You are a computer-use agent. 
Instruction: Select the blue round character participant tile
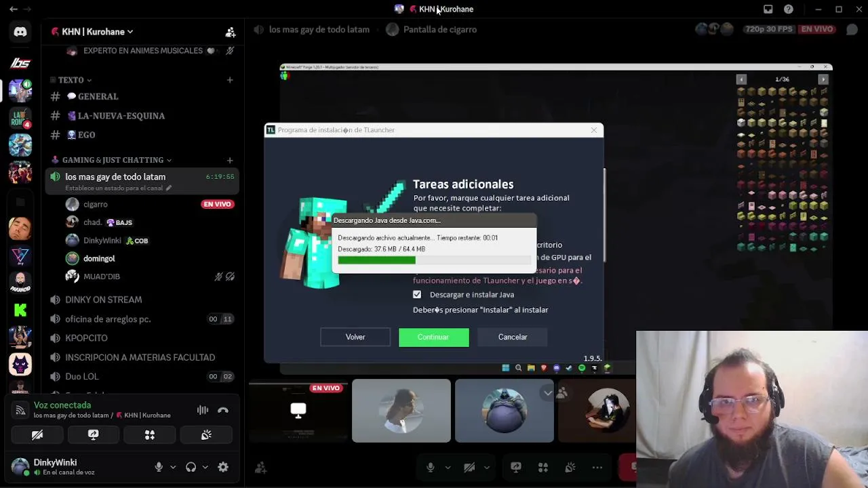click(x=504, y=411)
